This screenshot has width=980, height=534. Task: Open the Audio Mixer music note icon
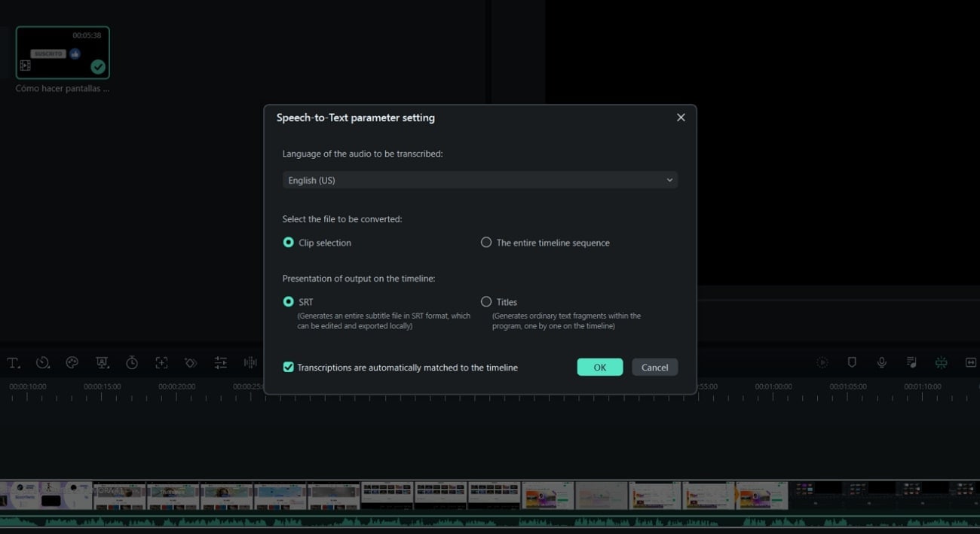click(911, 362)
